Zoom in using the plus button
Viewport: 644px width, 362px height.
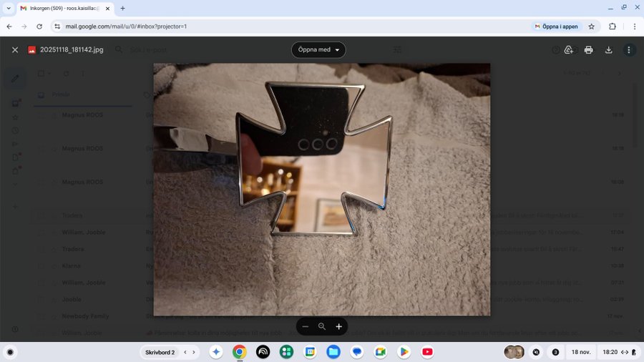(x=338, y=326)
